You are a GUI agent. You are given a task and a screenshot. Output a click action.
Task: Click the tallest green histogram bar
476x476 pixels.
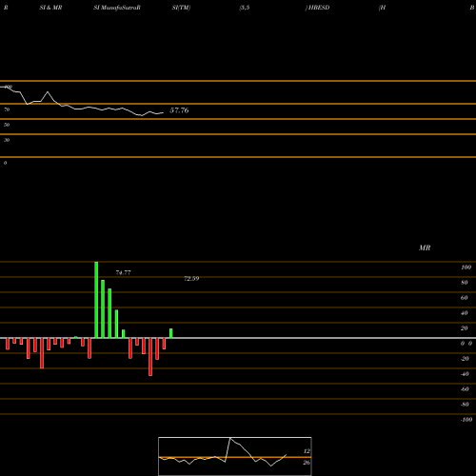96,300
